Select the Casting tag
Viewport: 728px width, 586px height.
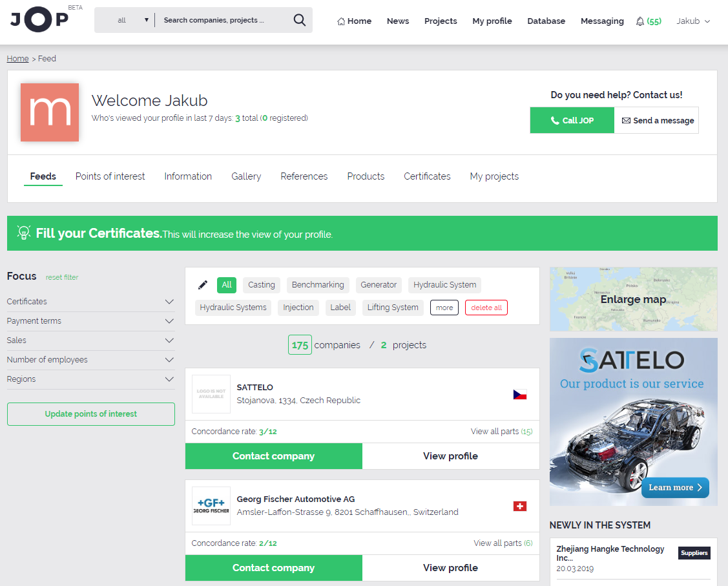(x=262, y=285)
